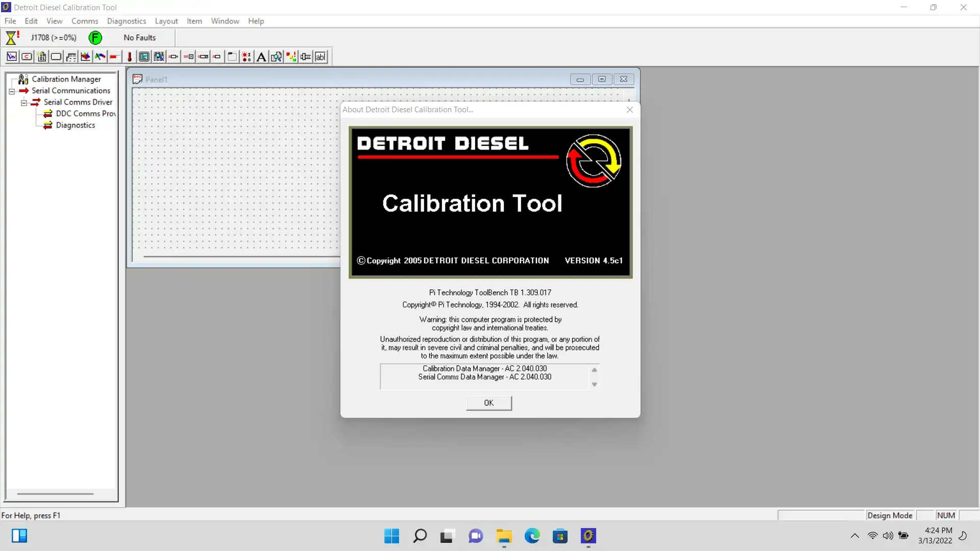Image resolution: width=980 pixels, height=551 pixels.
Task: Select the indicator lamp I/O tool
Action: (x=246, y=57)
